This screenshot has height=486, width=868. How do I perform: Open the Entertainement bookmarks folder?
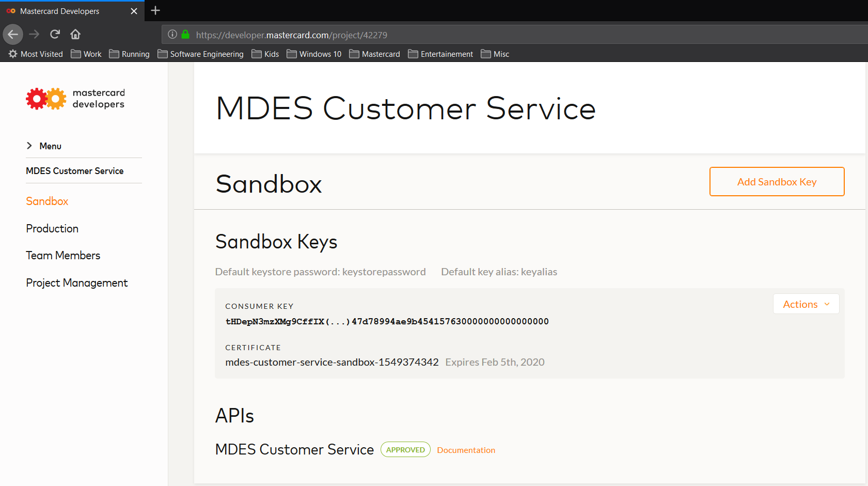click(x=440, y=54)
